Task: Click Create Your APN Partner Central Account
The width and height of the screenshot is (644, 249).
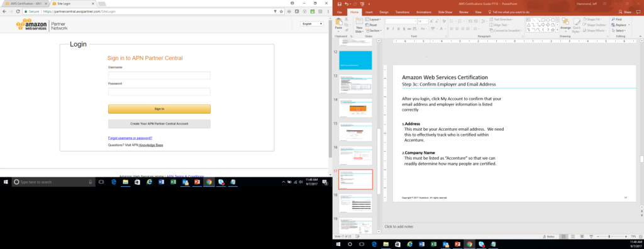Action: tap(159, 124)
